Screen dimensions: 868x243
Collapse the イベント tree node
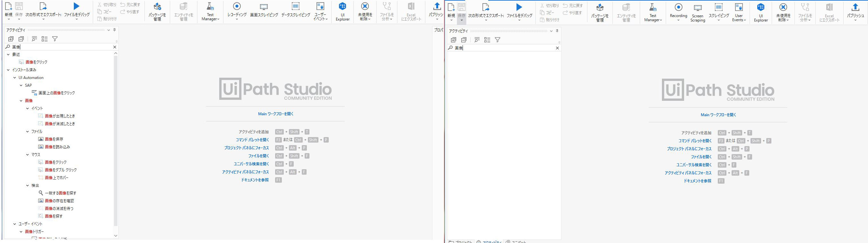[x=28, y=108]
